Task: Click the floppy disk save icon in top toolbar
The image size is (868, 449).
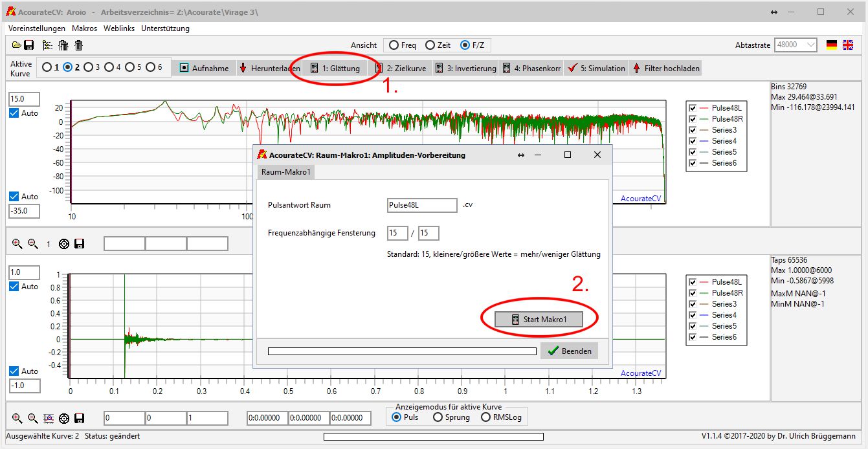Action: [x=29, y=45]
